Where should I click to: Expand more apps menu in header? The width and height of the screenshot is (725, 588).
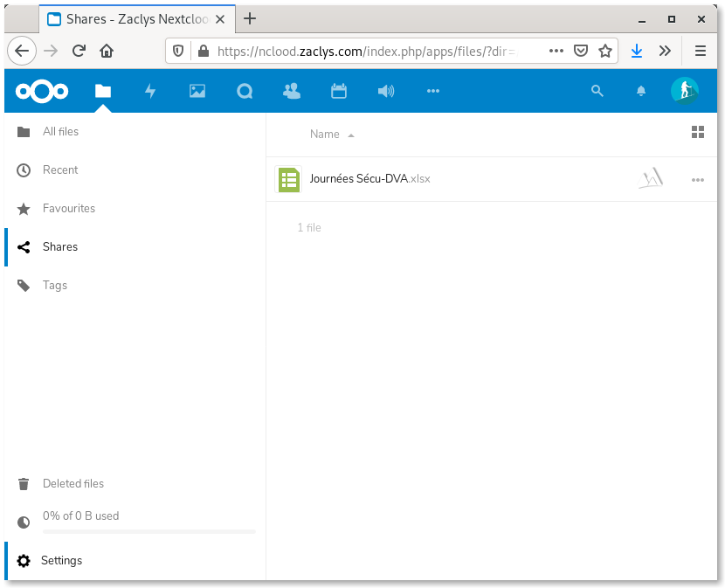[432, 91]
